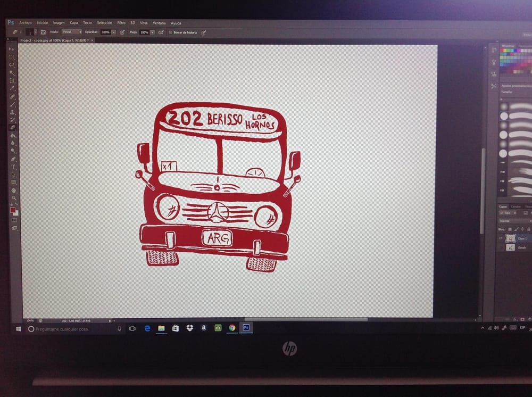Select the Eraser tool in toolbox
This screenshot has width=532, height=397.
[x=13, y=128]
